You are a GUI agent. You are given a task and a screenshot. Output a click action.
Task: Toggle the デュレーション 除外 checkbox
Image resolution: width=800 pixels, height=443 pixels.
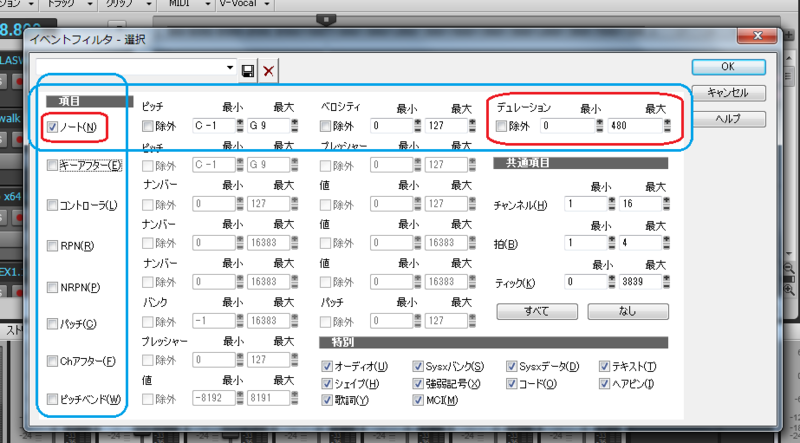coord(502,126)
